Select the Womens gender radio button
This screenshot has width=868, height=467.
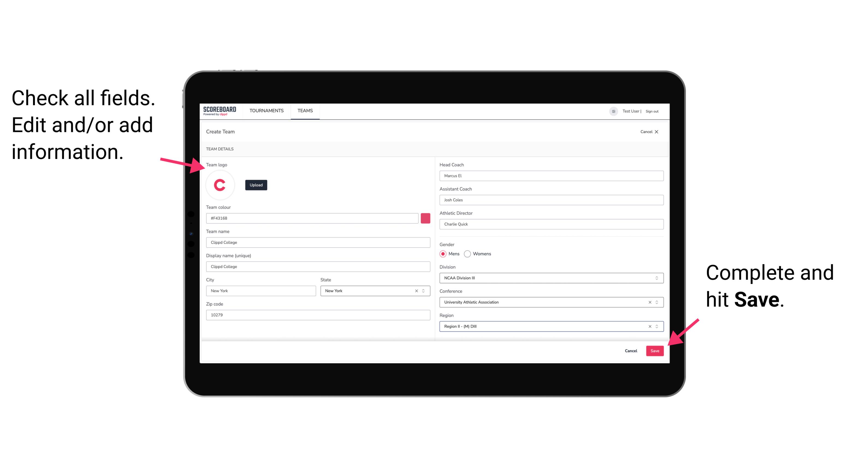click(x=470, y=254)
